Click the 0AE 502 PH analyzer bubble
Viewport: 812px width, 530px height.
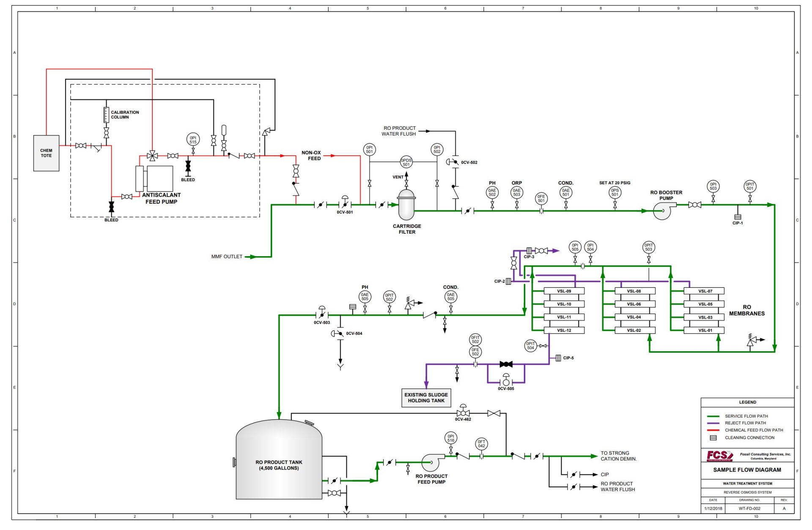492,193
